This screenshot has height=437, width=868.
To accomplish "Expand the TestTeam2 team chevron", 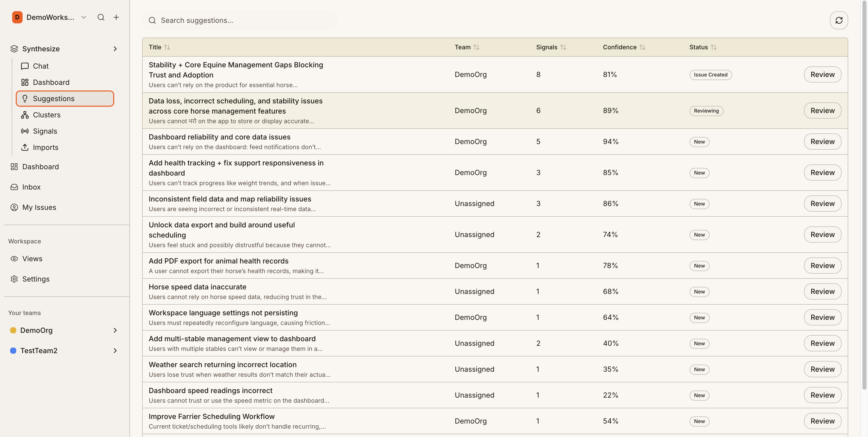I will (x=115, y=351).
